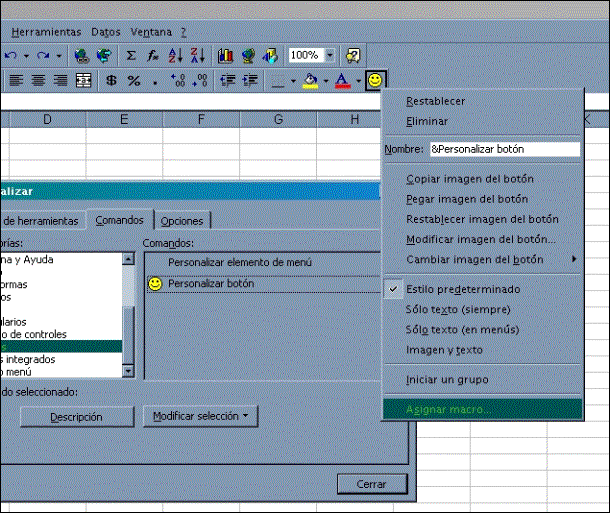Open the Insert Function fx tool

click(152, 55)
